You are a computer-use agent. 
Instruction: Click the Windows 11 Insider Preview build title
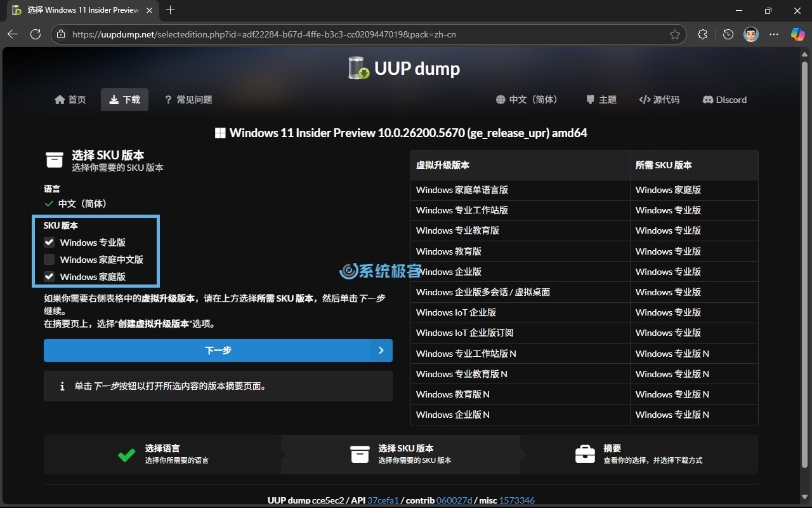[408, 133]
